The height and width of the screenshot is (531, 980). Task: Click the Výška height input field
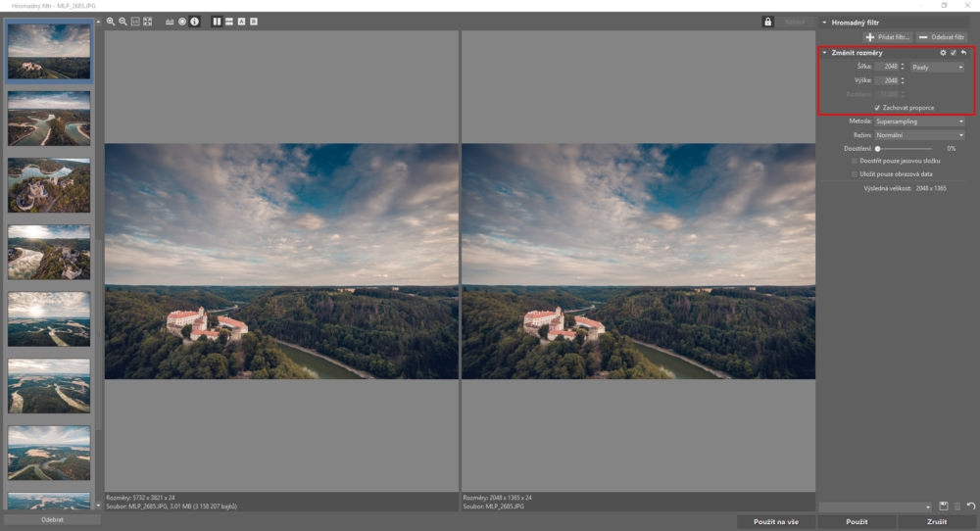click(886, 80)
